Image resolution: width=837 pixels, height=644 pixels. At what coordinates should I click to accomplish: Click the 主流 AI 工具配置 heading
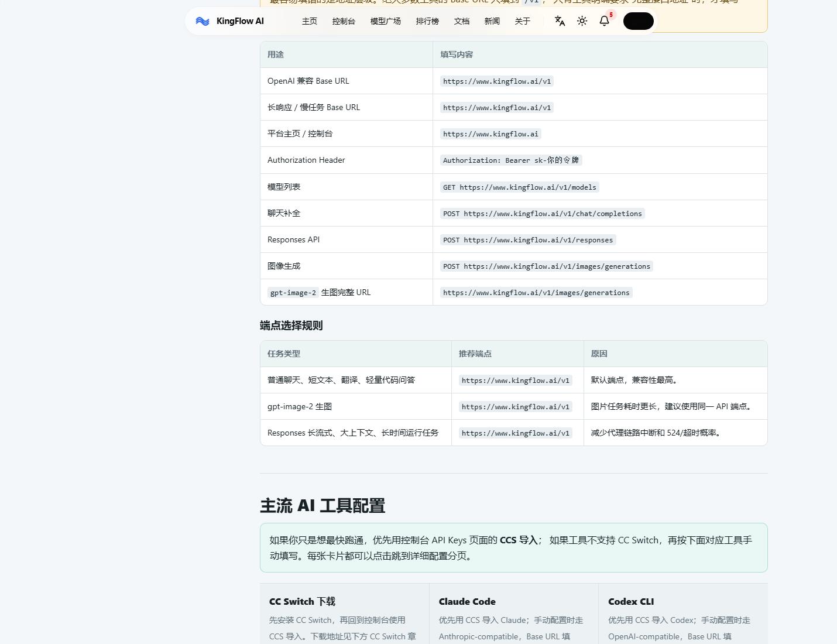click(x=323, y=505)
